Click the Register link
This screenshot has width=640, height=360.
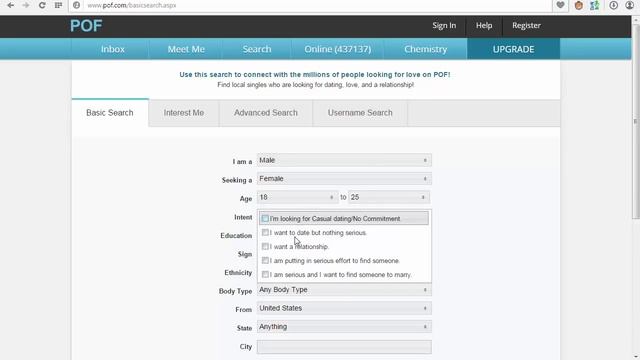(x=527, y=25)
